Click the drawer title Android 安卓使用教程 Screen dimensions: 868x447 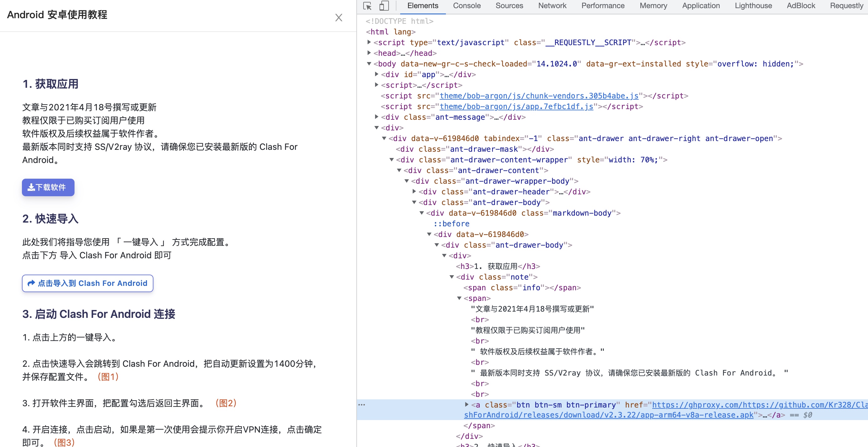[57, 14]
